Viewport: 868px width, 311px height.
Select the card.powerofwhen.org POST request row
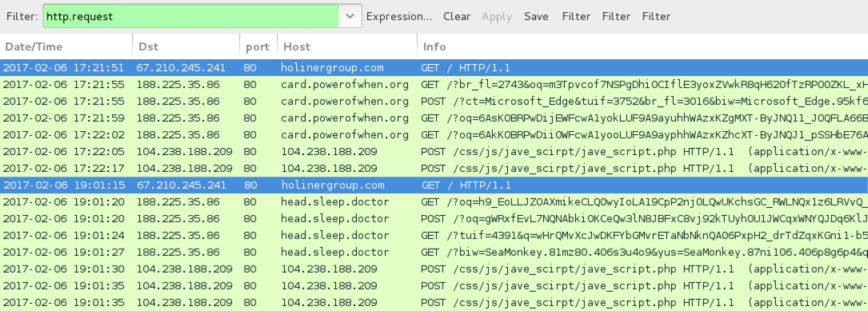pyautogui.click(x=434, y=102)
